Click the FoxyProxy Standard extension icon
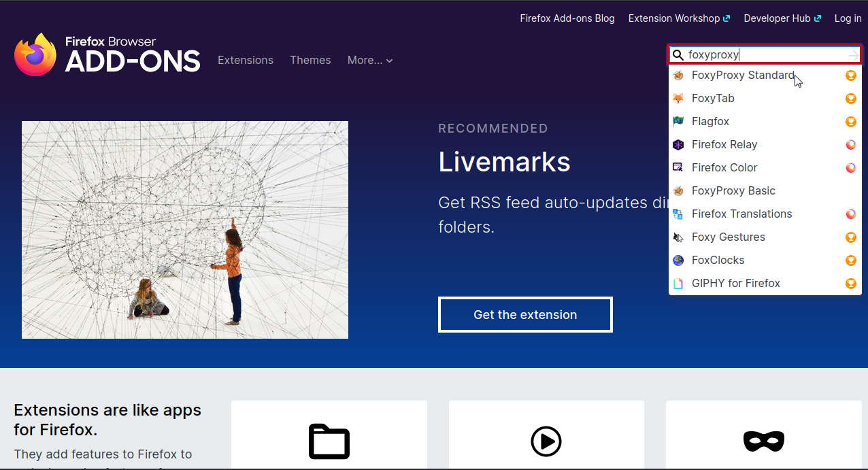 [x=678, y=75]
